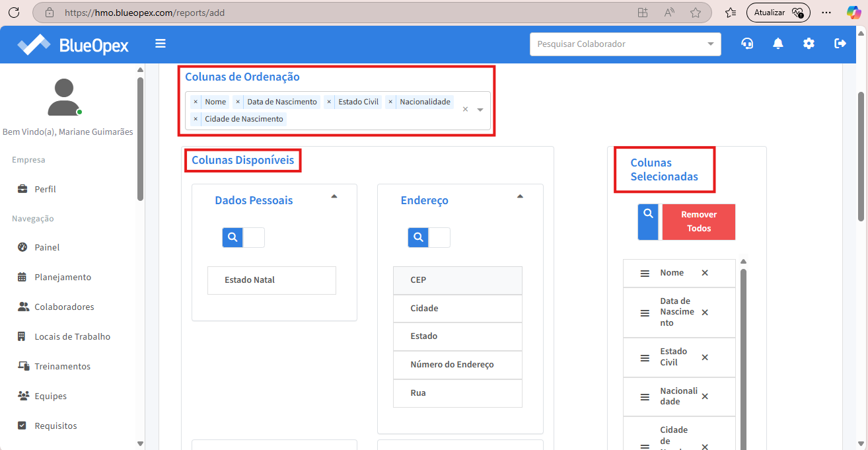
Task: Click the read aloud icon in address bar
Action: click(x=669, y=13)
